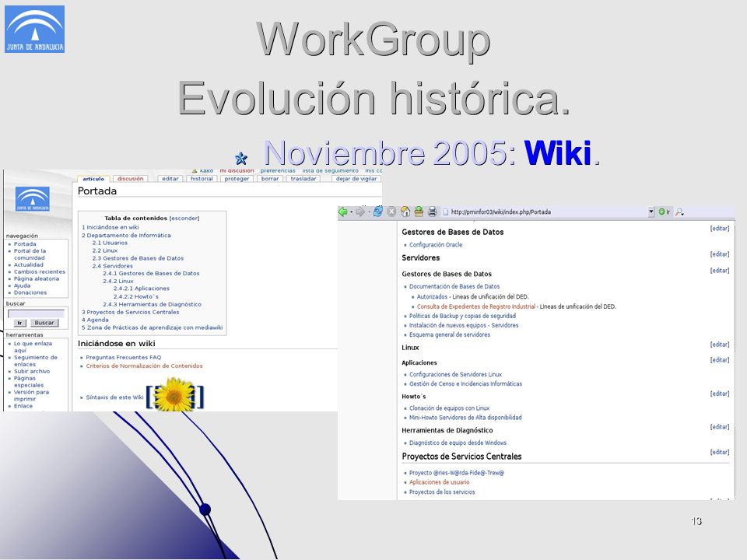The width and height of the screenshot is (747, 560).
Task: Open the historial tab
Action: tap(202, 179)
